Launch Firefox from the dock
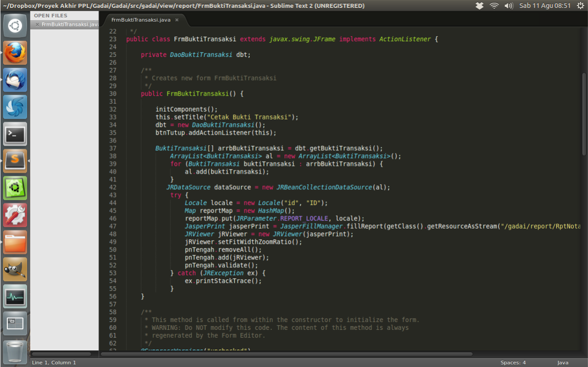The height and width of the screenshot is (367, 588). [15, 52]
